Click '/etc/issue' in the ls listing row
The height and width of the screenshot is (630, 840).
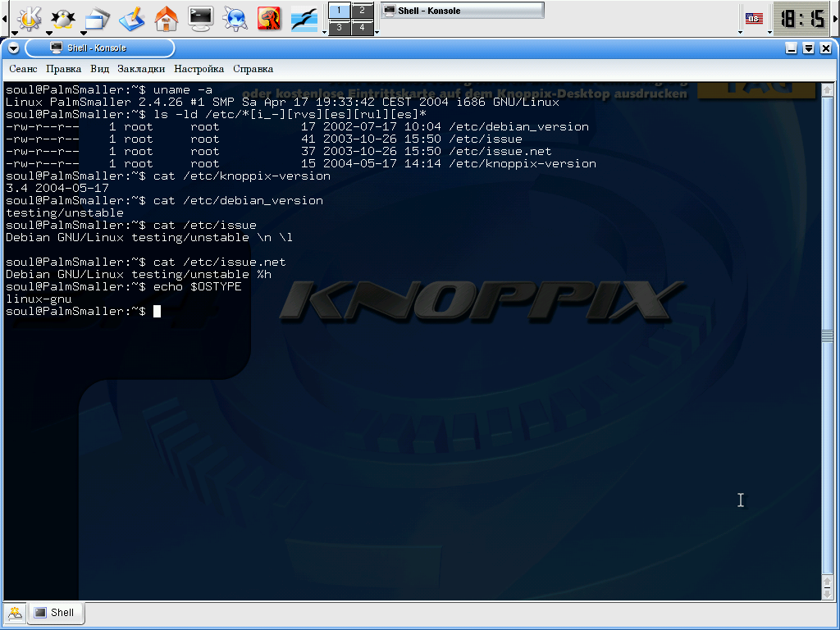point(486,139)
